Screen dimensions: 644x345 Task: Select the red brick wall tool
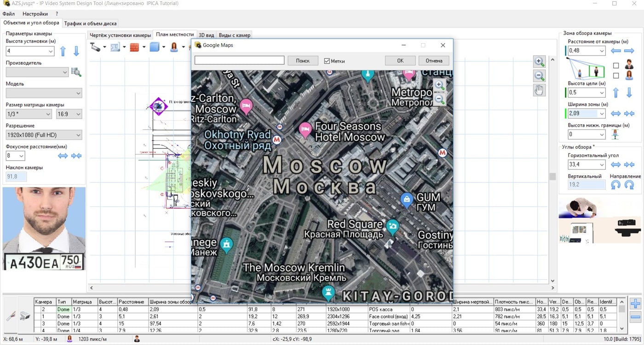[134, 47]
